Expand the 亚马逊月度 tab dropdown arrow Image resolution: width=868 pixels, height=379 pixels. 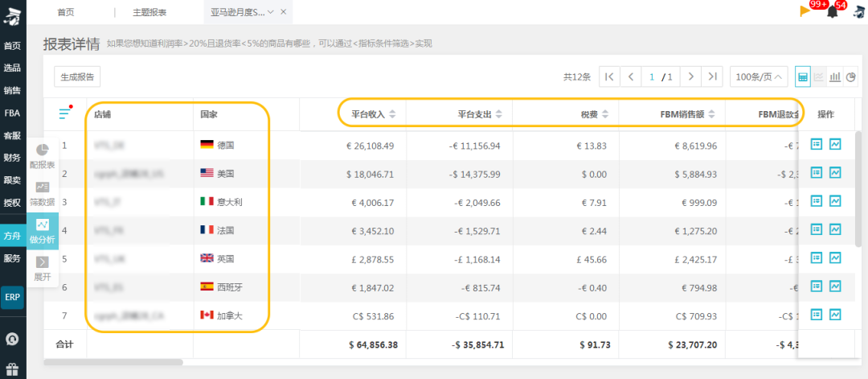click(270, 12)
